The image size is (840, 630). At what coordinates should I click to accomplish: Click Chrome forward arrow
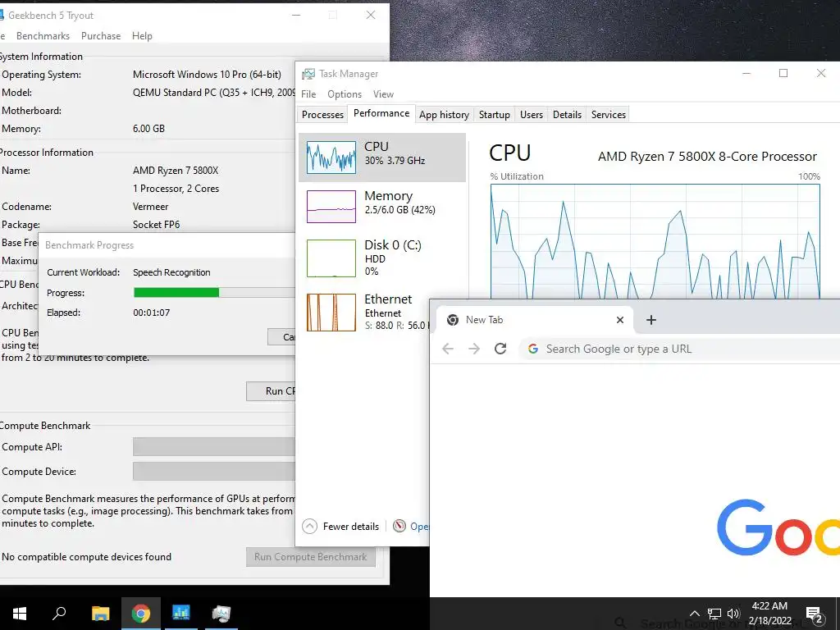(474, 349)
